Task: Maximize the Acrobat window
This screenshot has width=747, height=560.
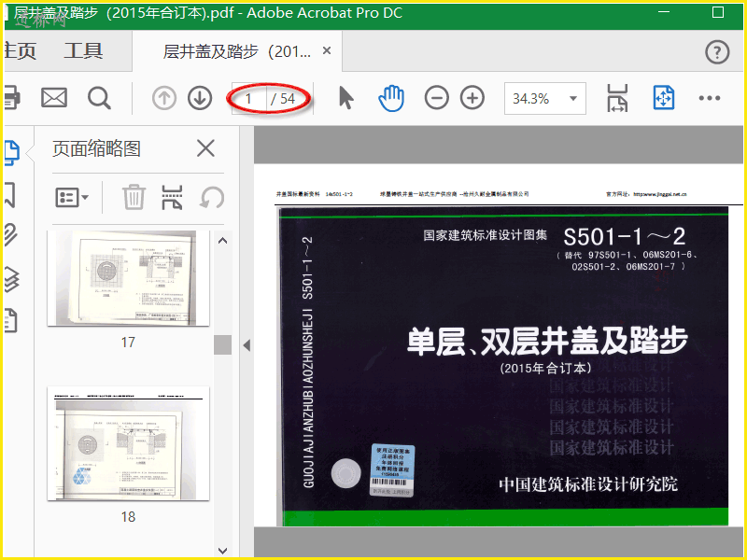Action: 718,12
